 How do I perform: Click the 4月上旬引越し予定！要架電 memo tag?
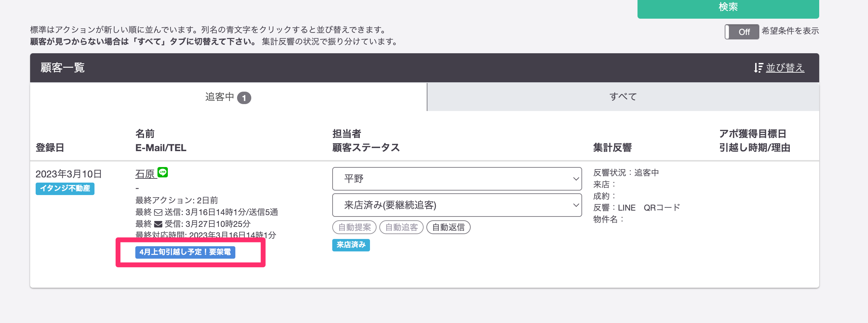tap(185, 252)
